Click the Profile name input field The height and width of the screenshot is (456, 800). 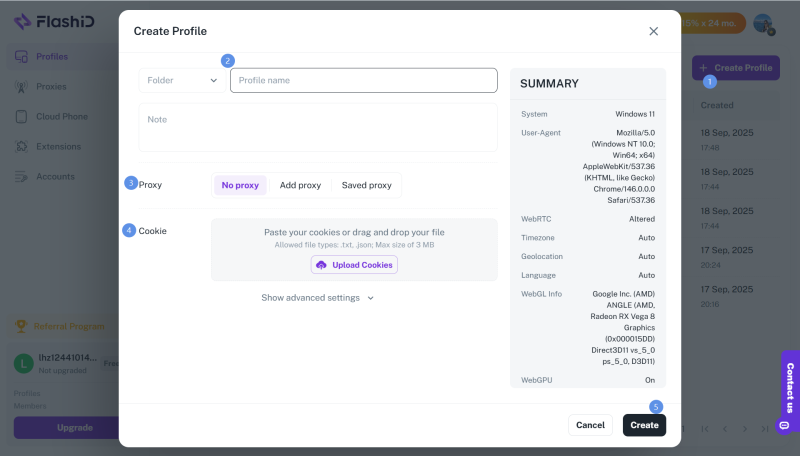363,80
